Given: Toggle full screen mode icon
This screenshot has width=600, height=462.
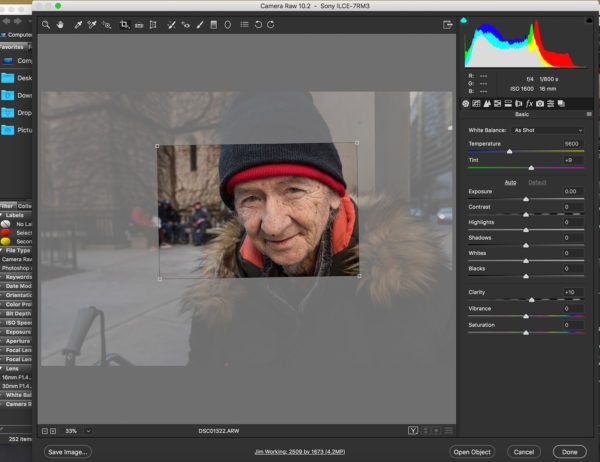Looking at the screenshot, I should 448,24.
